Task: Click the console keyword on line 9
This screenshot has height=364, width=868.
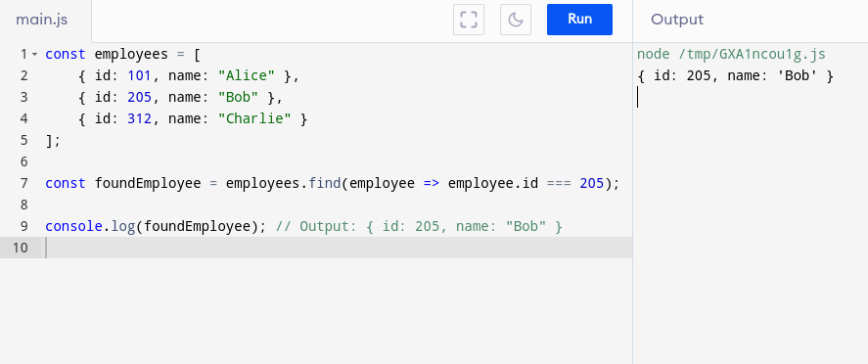Action: pyautogui.click(x=74, y=227)
